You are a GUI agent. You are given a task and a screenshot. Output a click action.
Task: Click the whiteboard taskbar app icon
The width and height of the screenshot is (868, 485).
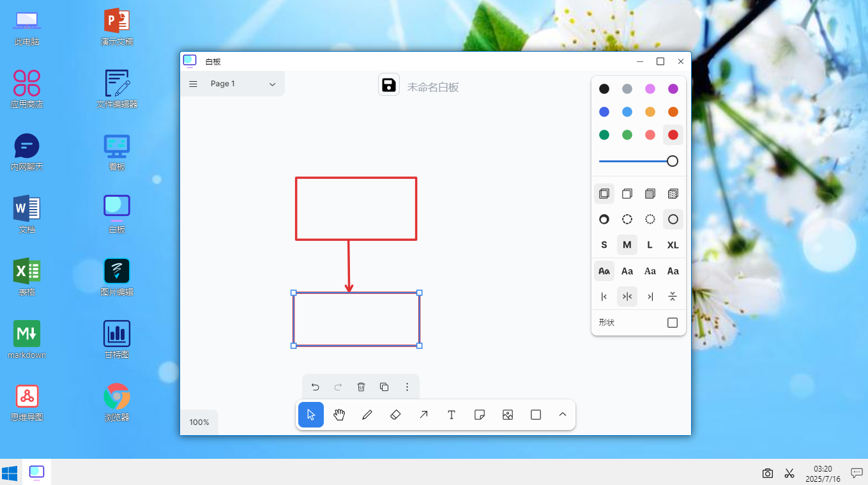point(37,472)
